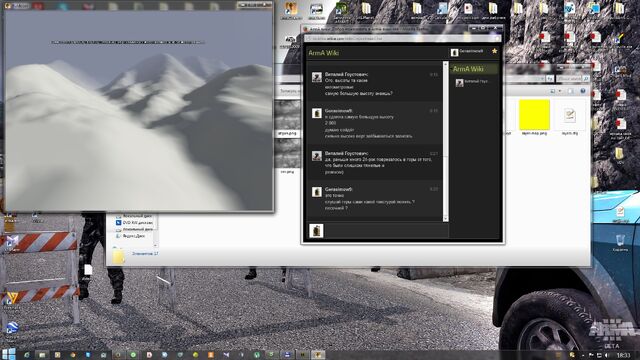Click the yellow image thumbnail in Explorer
Image resolution: width=640 pixels, height=360 pixels.
coord(534,115)
